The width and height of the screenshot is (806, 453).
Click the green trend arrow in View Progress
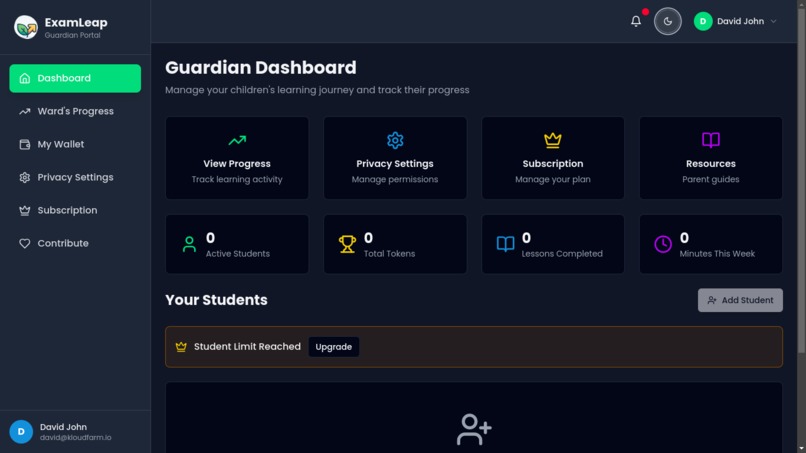237,140
